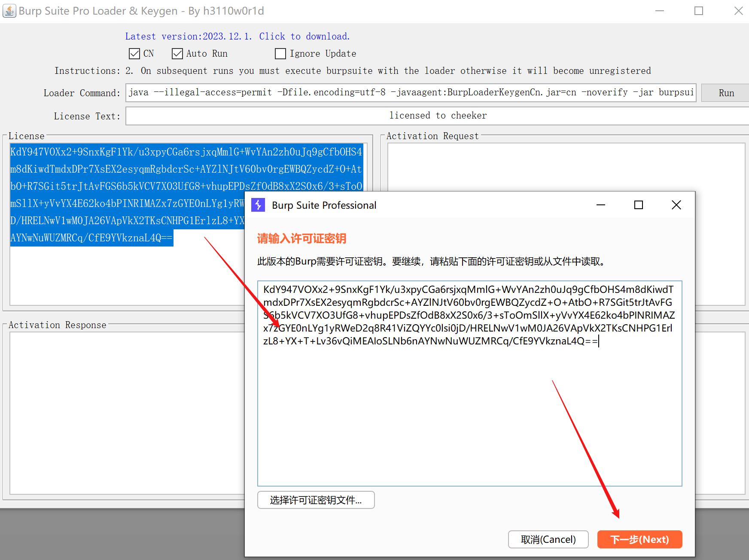Click the Burp Suite Professional lightning icon
This screenshot has height=560, width=749.
click(x=258, y=205)
